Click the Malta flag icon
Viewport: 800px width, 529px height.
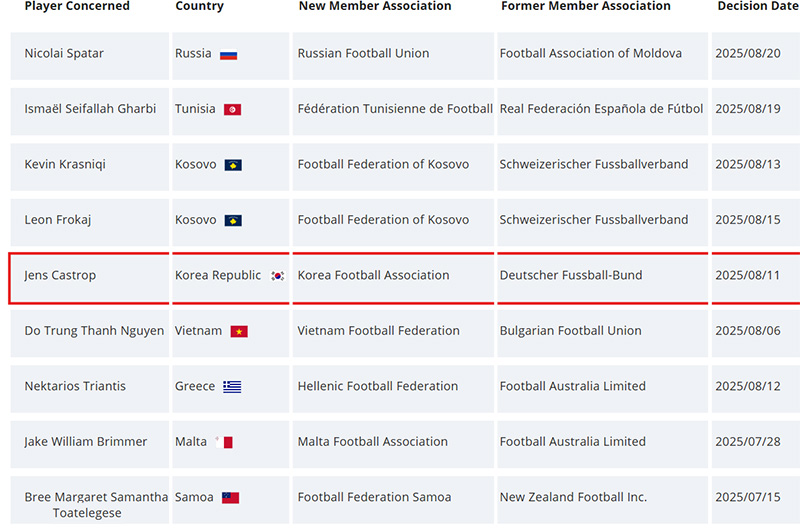[224, 442]
